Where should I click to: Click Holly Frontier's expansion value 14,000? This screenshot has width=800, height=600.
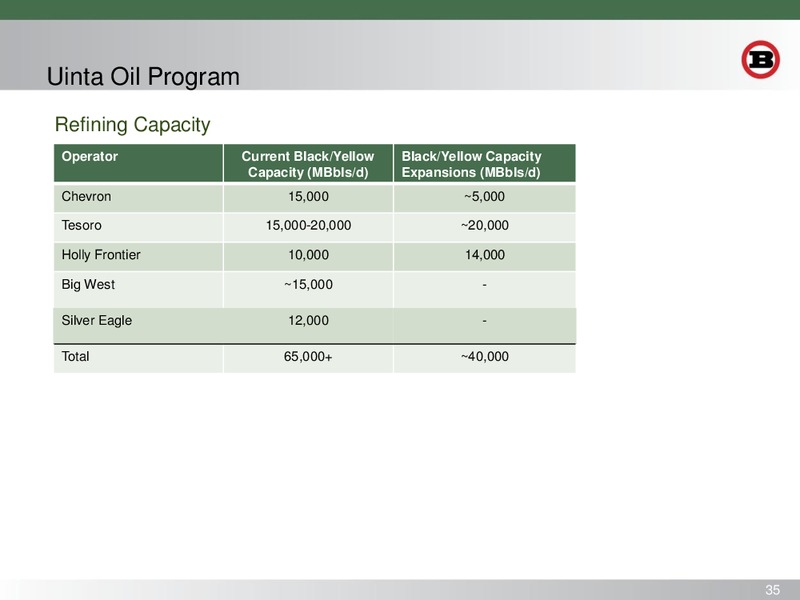(x=484, y=255)
